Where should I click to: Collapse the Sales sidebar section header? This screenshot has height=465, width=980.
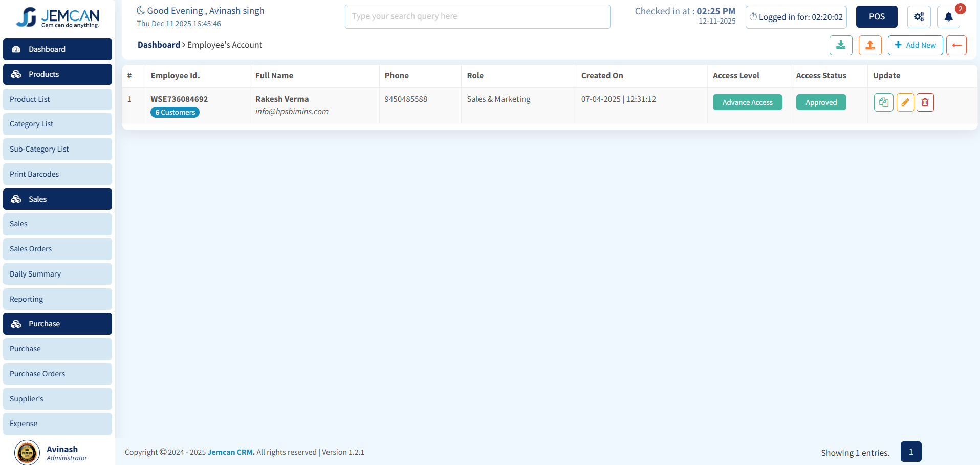tap(57, 199)
